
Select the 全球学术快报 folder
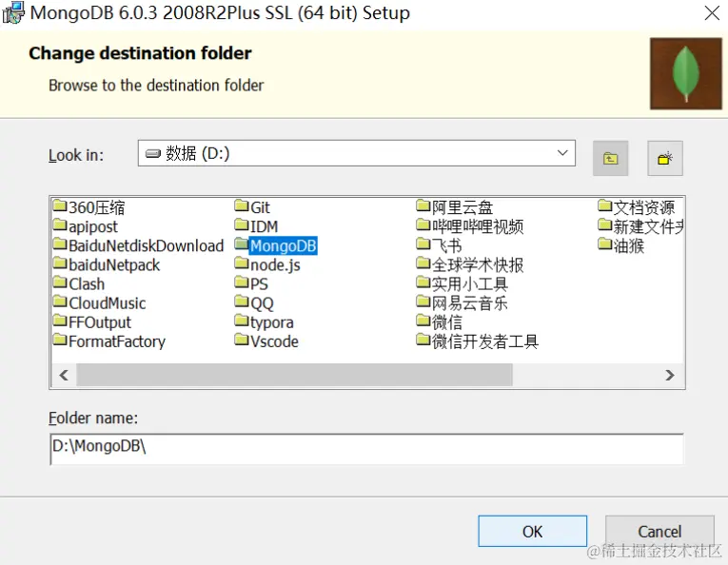click(470, 264)
